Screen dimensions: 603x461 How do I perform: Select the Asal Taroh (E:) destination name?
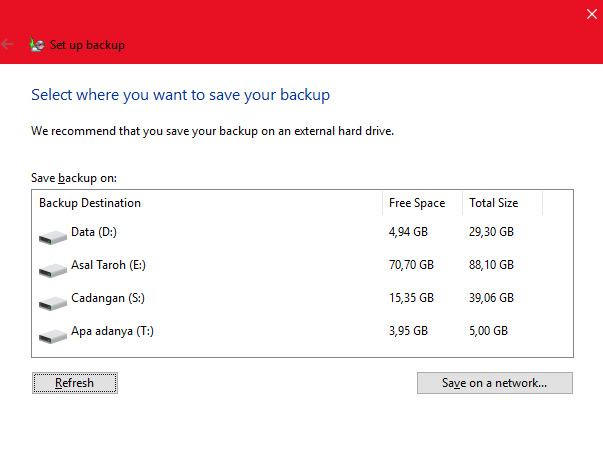click(x=108, y=265)
